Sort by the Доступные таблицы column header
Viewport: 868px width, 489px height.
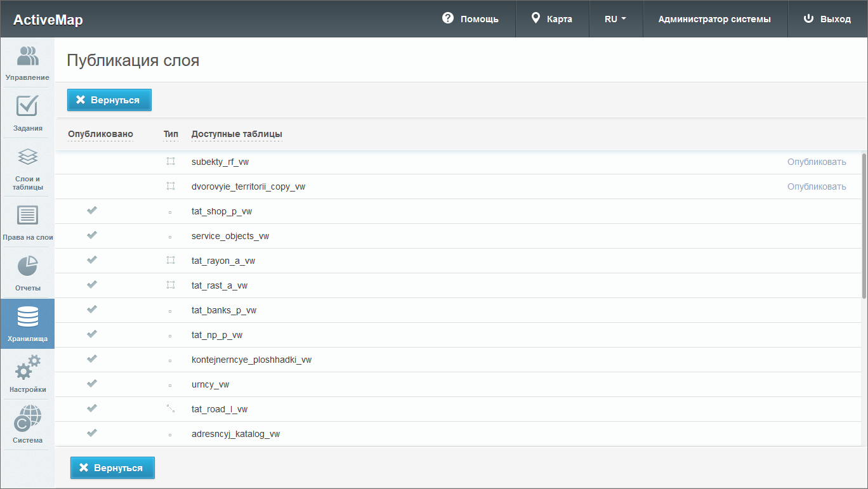tap(237, 134)
